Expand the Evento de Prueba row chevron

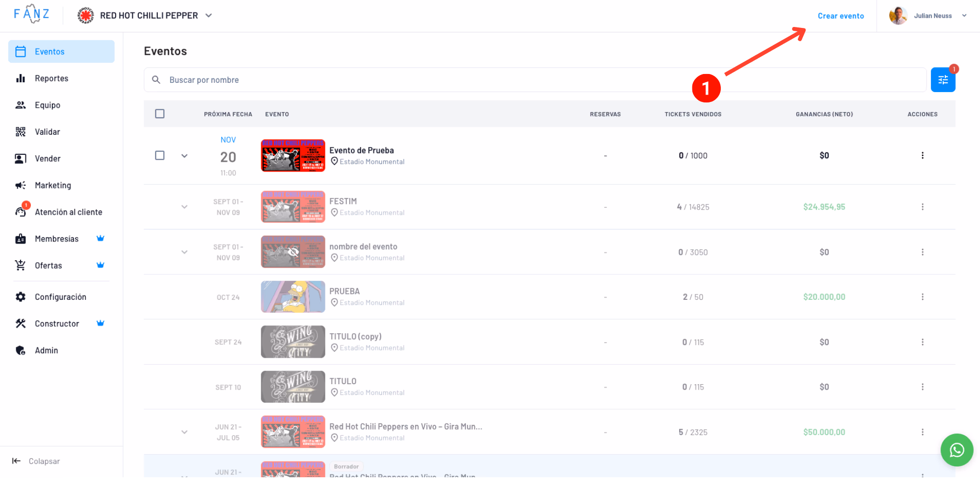[x=184, y=156]
